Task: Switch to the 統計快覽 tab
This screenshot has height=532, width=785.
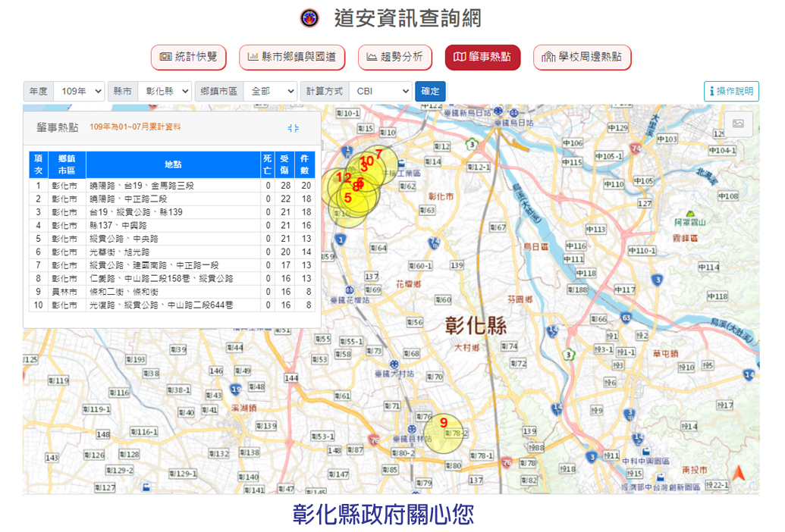Action: pyautogui.click(x=189, y=57)
